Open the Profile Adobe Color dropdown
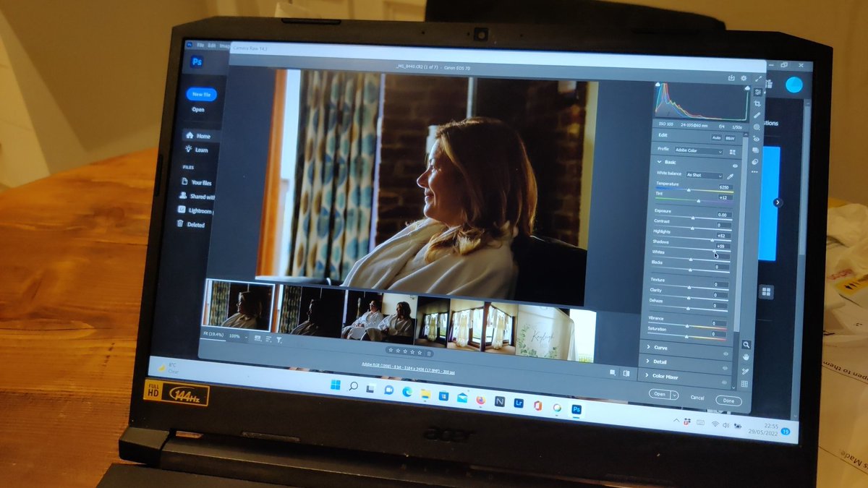 pyautogui.click(x=699, y=151)
